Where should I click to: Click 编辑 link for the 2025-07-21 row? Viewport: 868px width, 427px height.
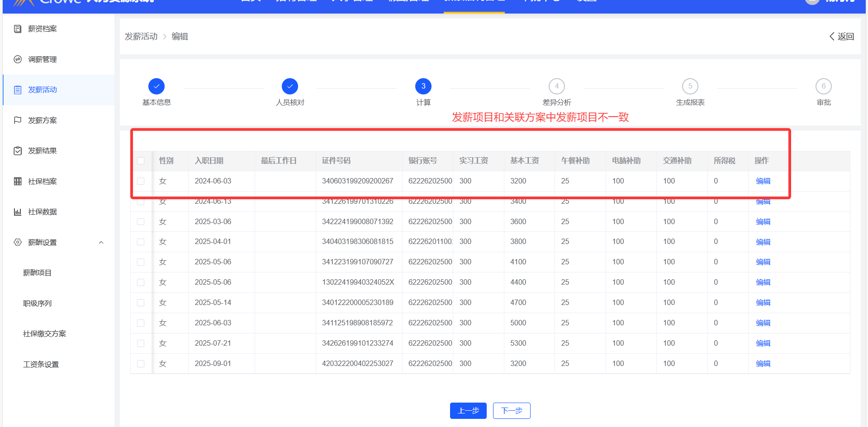click(x=763, y=343)
